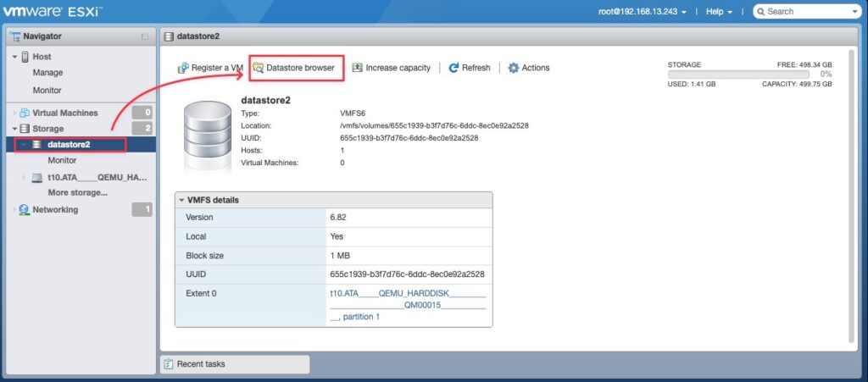Click the datastore2 icon in Navigator
This screenshot has height=382, width=868.
(x=37, y=145)
